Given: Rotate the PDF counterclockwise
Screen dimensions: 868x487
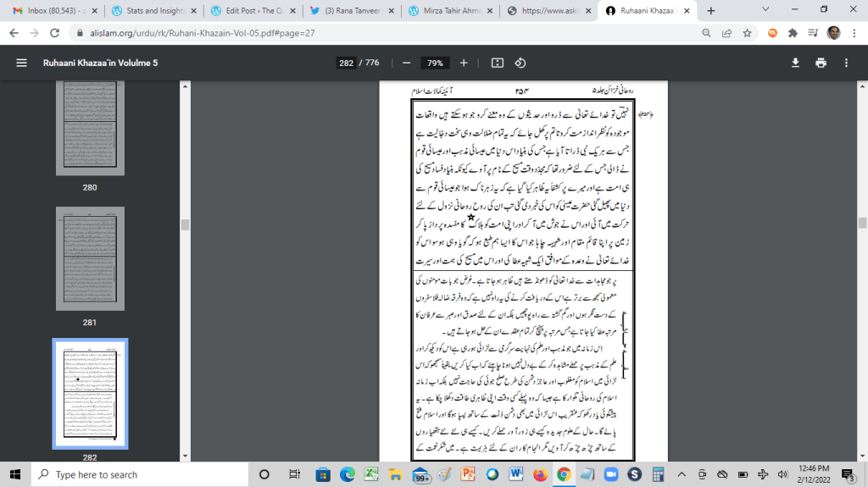Looking at the screenshot, I should [x=520, y=63].
